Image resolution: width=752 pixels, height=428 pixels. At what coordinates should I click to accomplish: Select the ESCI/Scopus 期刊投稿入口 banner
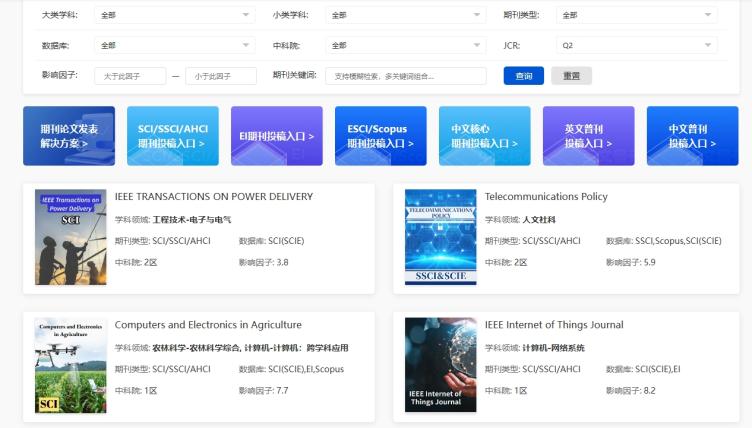tap(380, 136)
